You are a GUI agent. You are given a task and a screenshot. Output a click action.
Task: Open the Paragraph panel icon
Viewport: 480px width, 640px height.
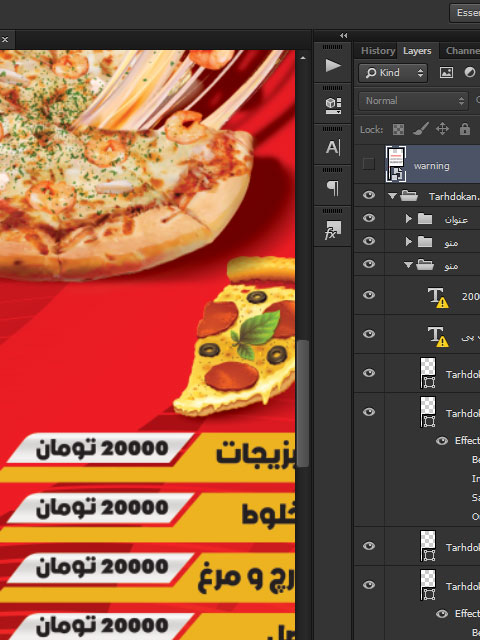click(x=333, y=188)
